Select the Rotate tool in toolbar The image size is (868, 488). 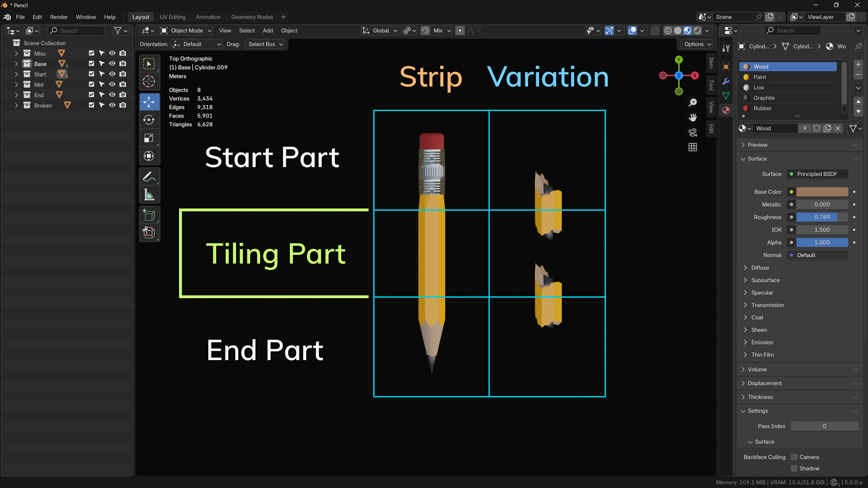pyautogui.click(x=149, y=120)
